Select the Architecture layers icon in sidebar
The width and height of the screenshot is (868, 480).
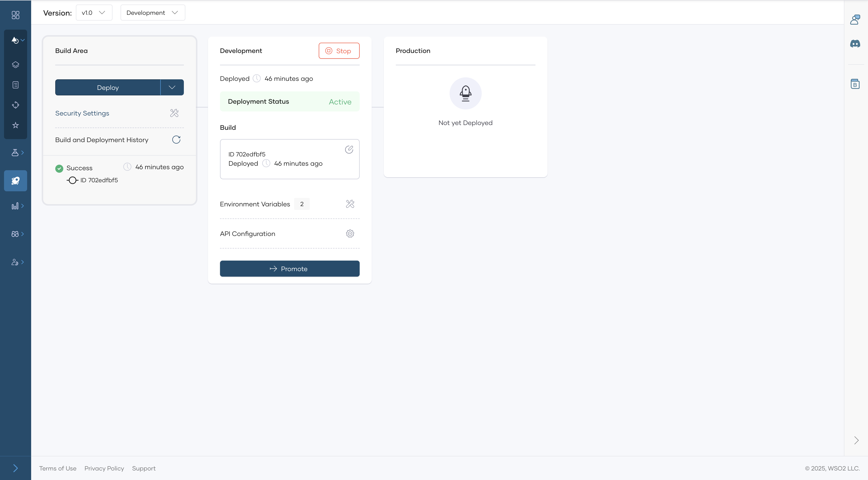[x=16, y=64]
